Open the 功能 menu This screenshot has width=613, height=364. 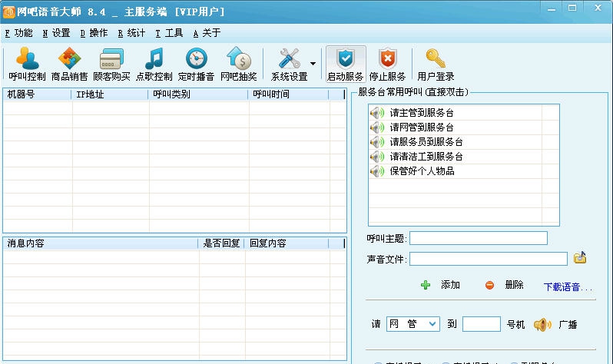click(18, 33)
